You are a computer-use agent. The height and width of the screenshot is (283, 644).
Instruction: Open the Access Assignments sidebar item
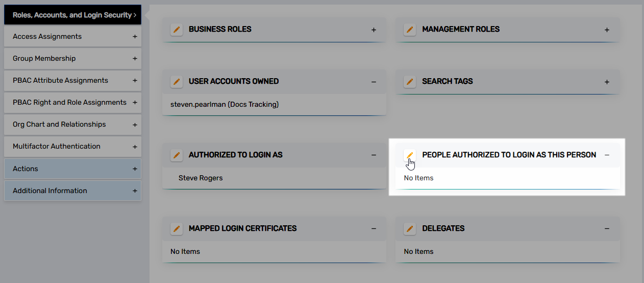72,37
